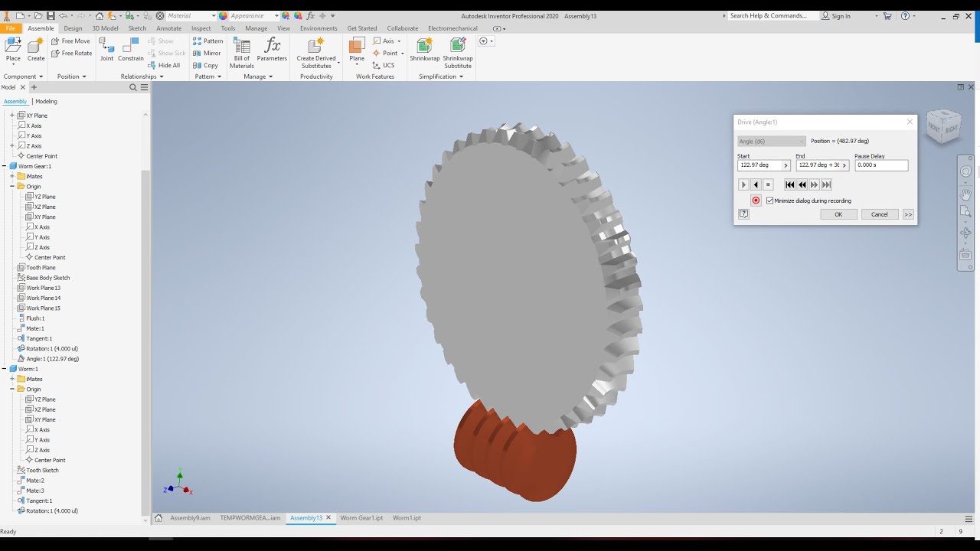Click the help icon in Drive dialog
The height and width of the screenshot is (551, 980).
tap(743, 214)
